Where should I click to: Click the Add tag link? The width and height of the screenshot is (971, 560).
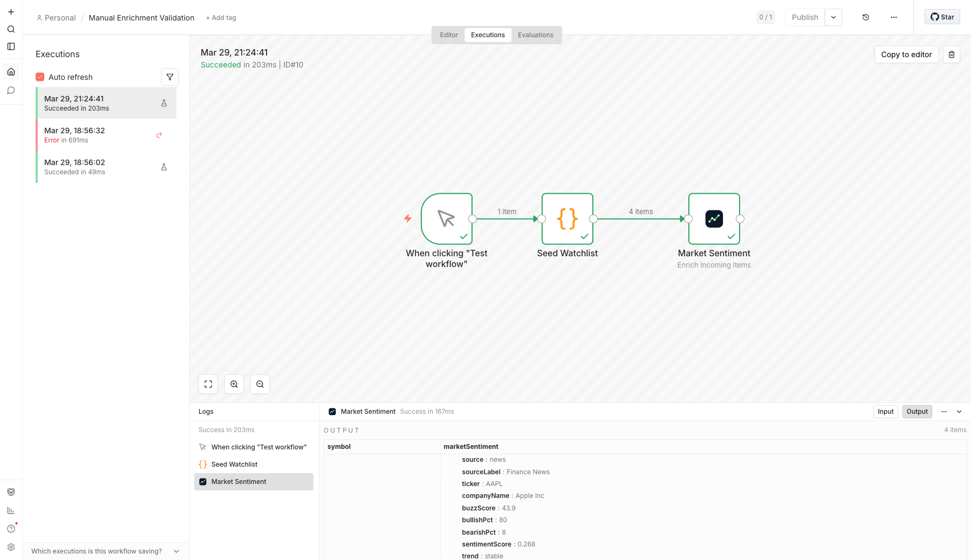coord(221,18)
